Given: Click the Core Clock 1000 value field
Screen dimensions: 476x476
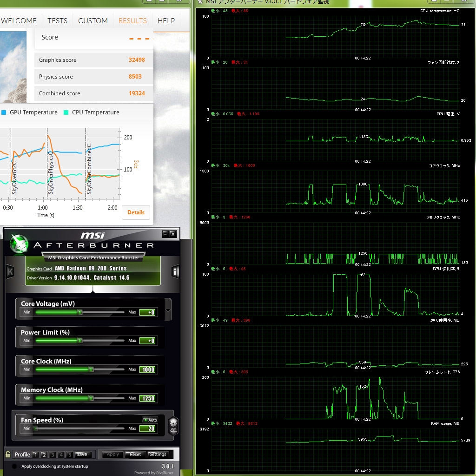Looking at the screenshot, I should click(x=148, y=370).
